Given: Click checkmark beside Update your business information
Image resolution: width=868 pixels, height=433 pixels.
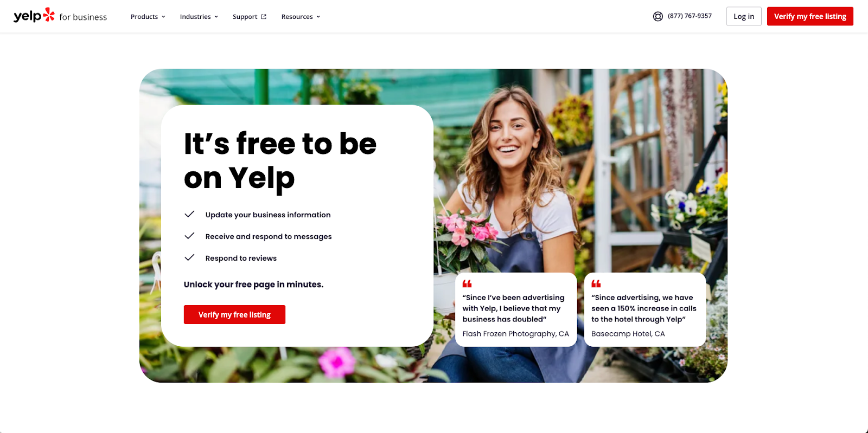Looking at the screenshot, I should 189,214.
